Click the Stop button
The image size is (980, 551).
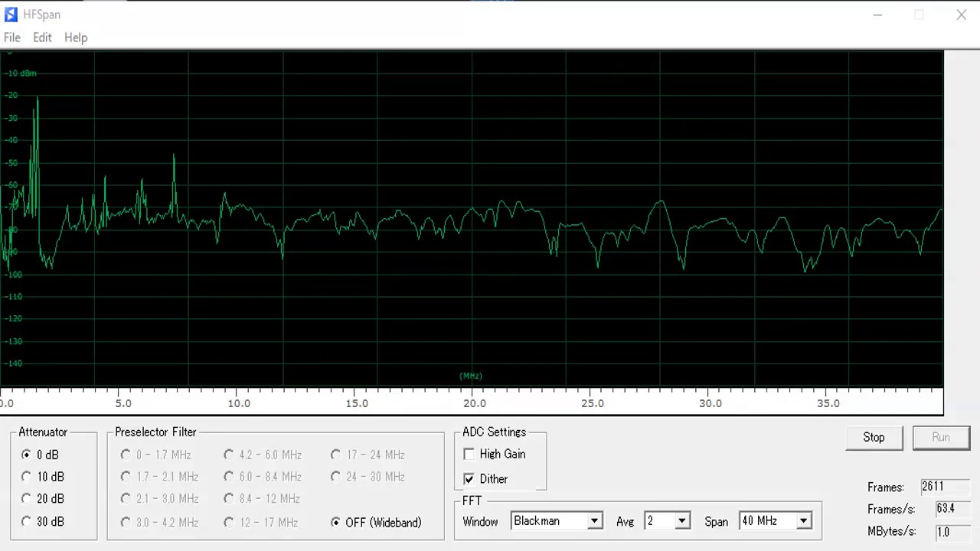coord(874,438)
